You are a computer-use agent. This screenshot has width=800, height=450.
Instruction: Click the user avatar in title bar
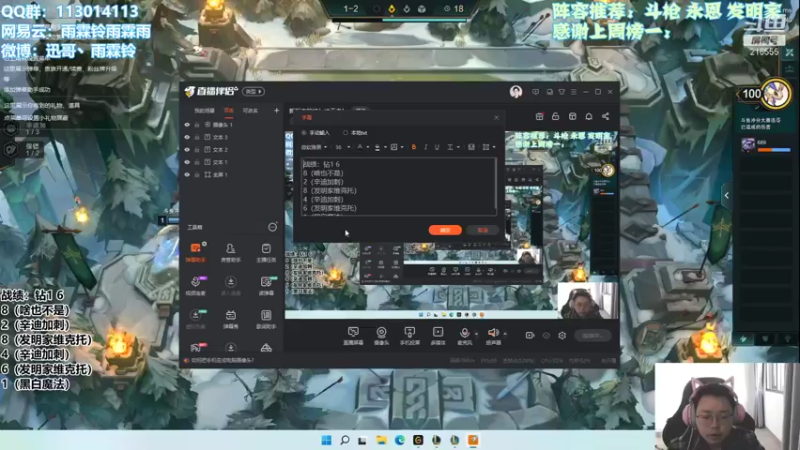[516, 92]
